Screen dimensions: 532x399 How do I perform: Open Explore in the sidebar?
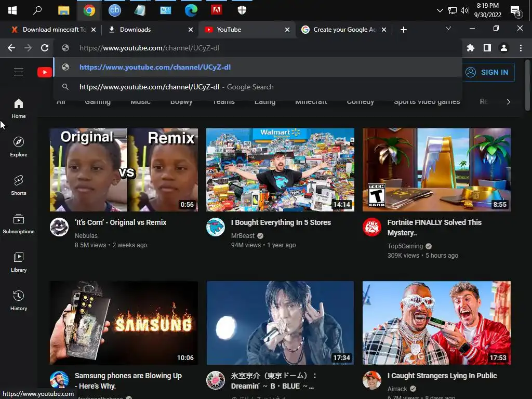point(19,147)
